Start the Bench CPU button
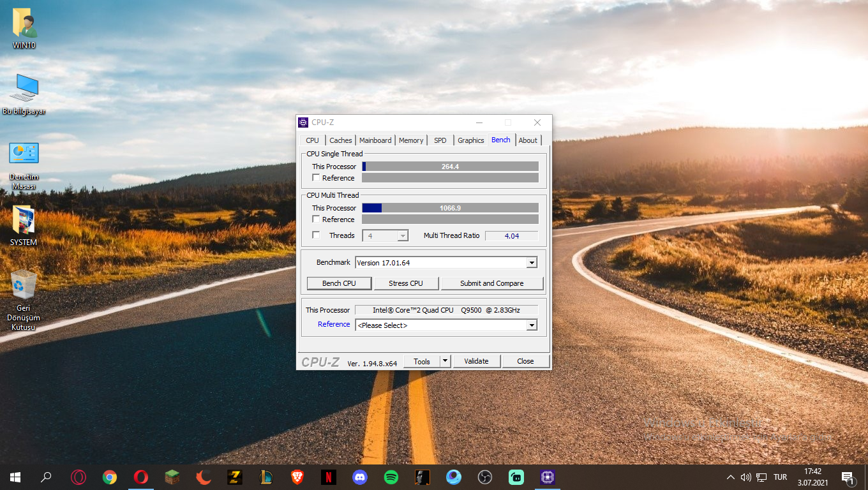 tap(340, 283)
